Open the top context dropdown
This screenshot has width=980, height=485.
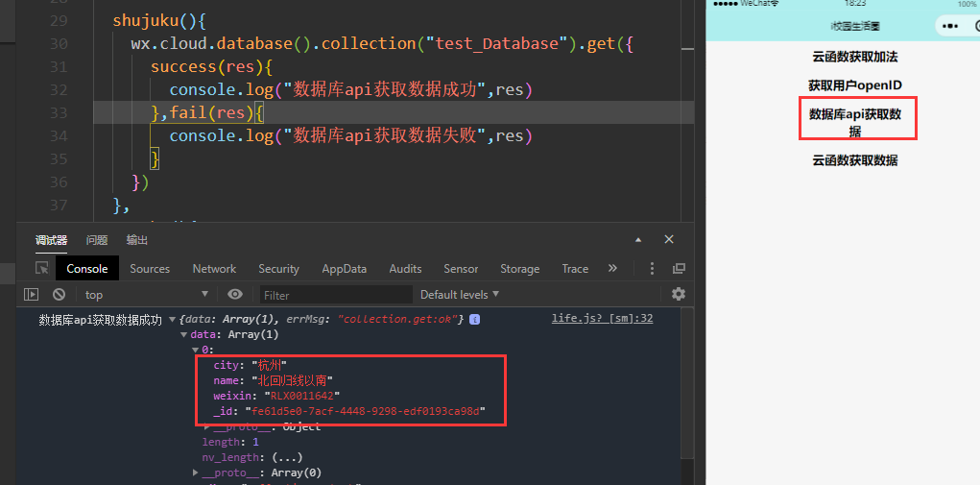click(147, 295)
